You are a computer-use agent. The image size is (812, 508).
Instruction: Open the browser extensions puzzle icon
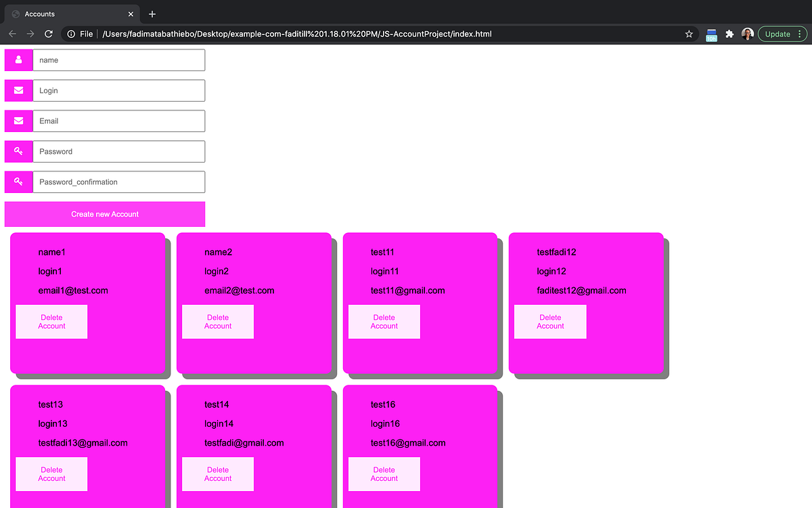(x=730, y=33)
